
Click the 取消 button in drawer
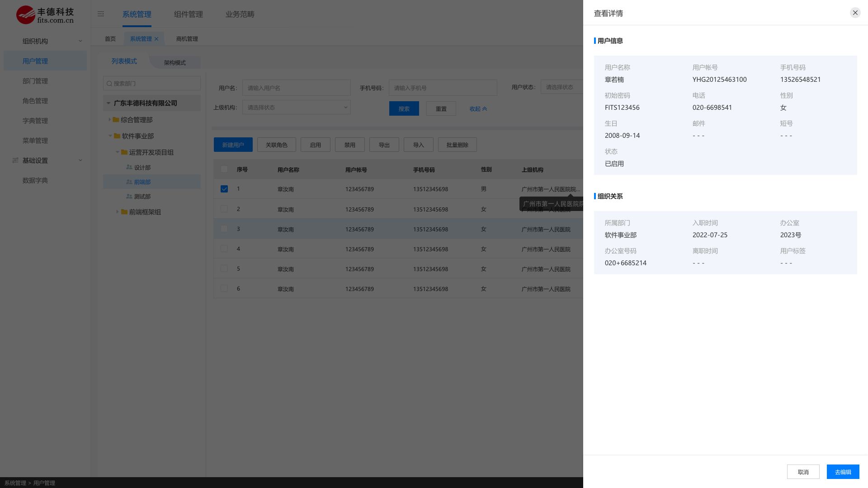[803, 472]
